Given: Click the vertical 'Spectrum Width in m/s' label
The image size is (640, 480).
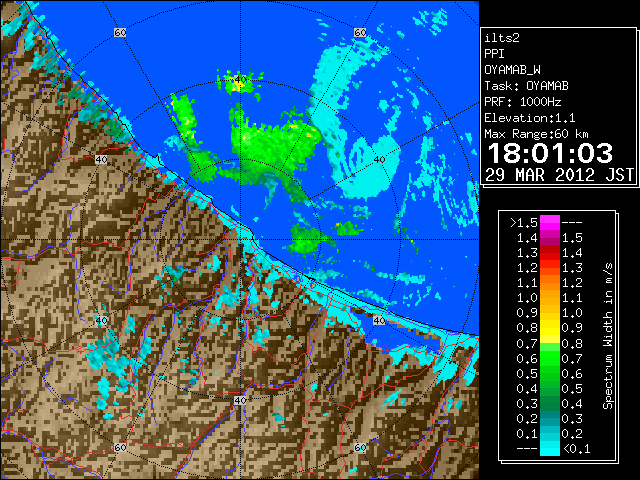Looking at the screenshot, I should pos(608,336).
